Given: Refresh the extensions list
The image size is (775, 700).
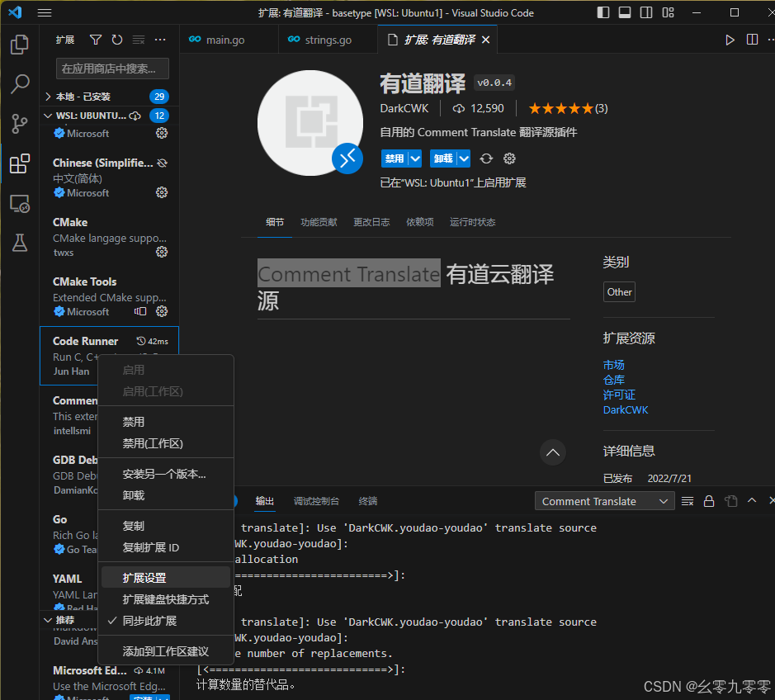Looking at the screenshot, I should click(117, 40).
